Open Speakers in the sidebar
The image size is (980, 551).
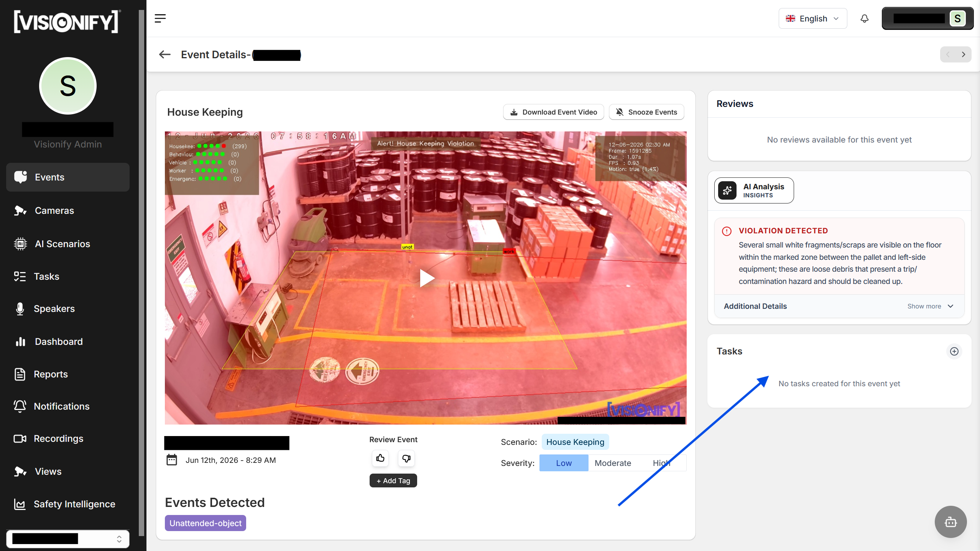(68, 308)
